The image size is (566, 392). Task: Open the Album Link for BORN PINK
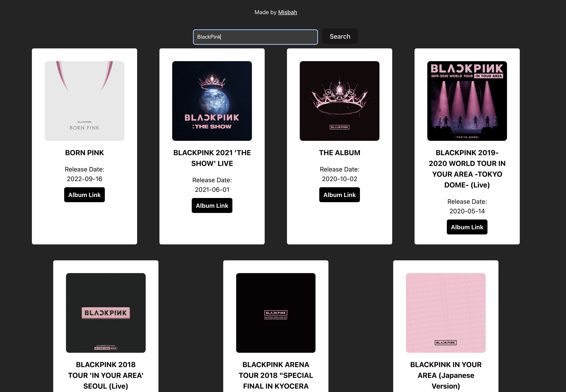pos(84,195)
